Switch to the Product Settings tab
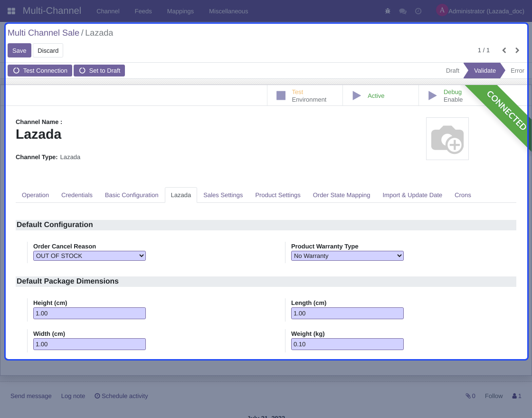 pyautogui.click(x=277, y=195)
